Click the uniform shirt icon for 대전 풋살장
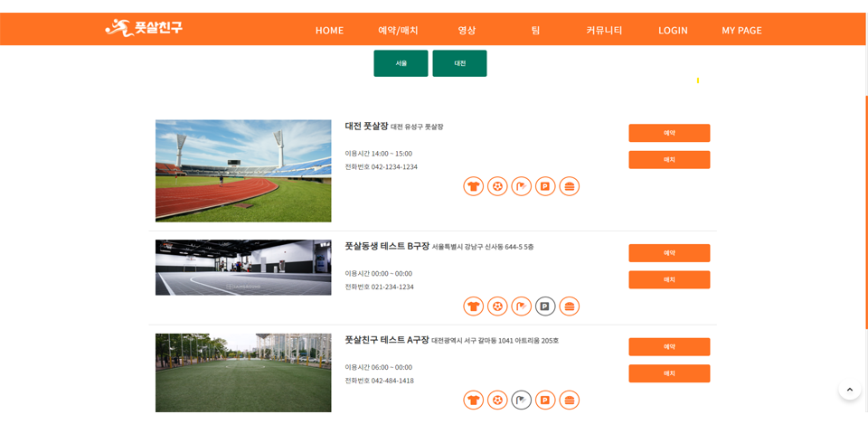The width and height of the screenshot is (868, 424). click(473, 186)
